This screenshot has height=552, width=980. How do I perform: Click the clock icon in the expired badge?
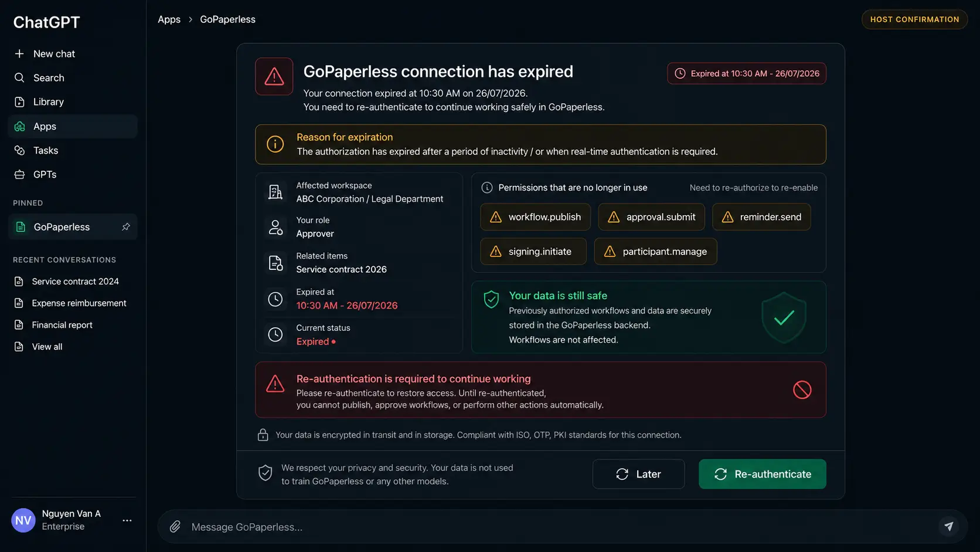(680, 73)
